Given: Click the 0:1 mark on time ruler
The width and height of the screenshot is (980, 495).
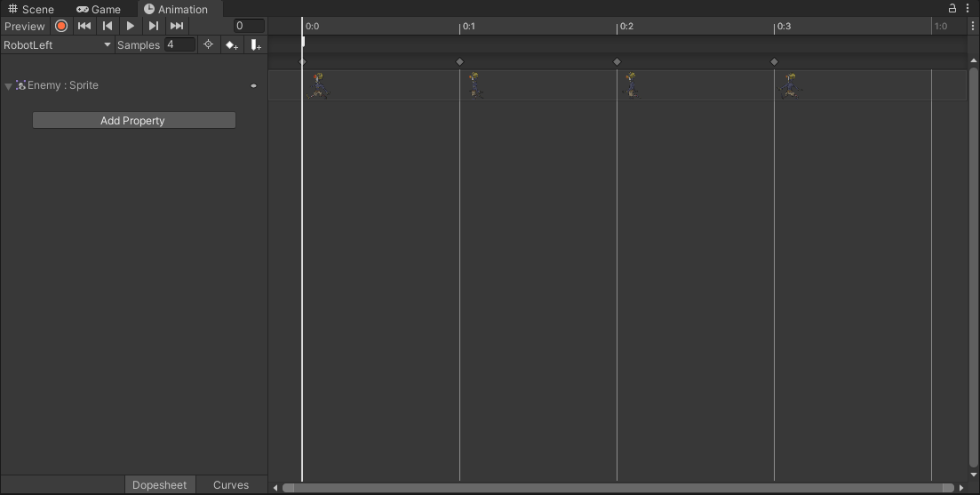Looking at the screenshot, I should [469, 27].
